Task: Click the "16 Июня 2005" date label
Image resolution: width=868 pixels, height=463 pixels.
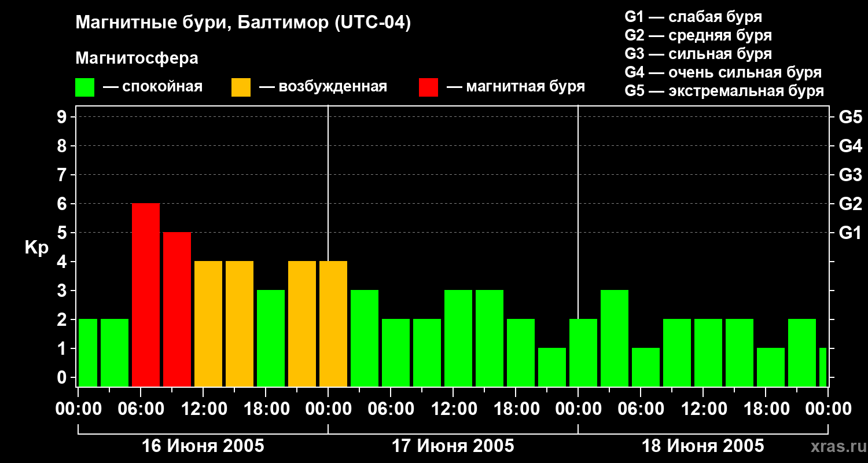Action: (203, 446)
